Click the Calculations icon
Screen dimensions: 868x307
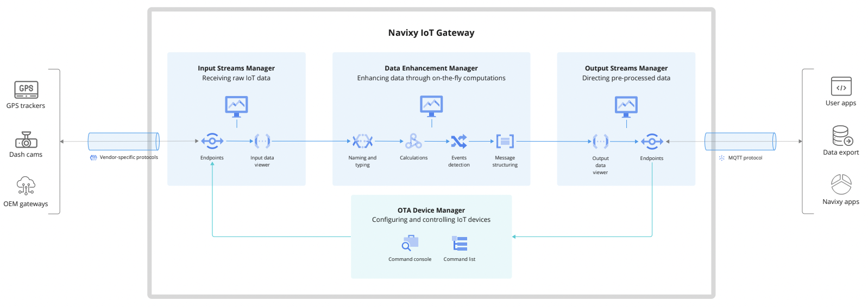click(413, 141)
